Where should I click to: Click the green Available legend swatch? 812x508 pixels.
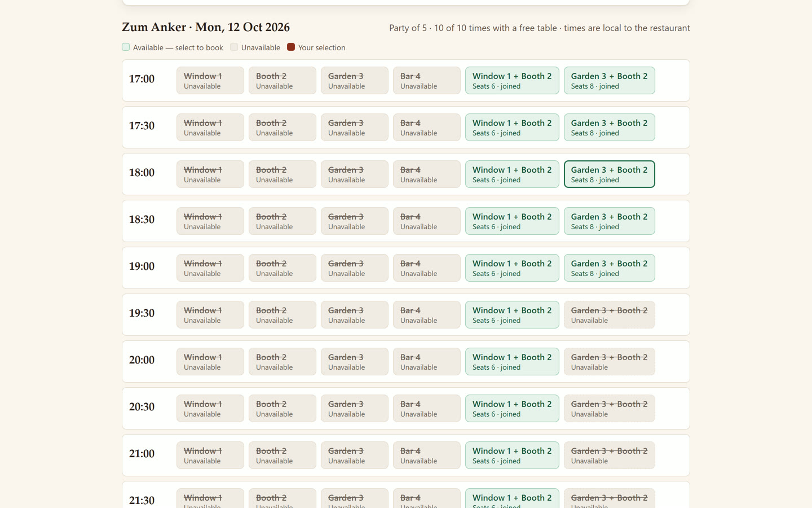[x=126, y=47]
